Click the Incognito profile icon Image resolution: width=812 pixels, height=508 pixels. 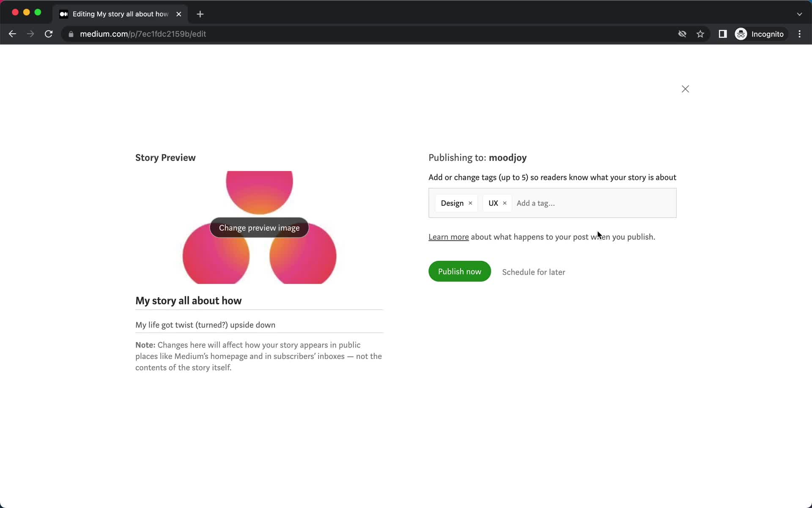pos(741,33)
